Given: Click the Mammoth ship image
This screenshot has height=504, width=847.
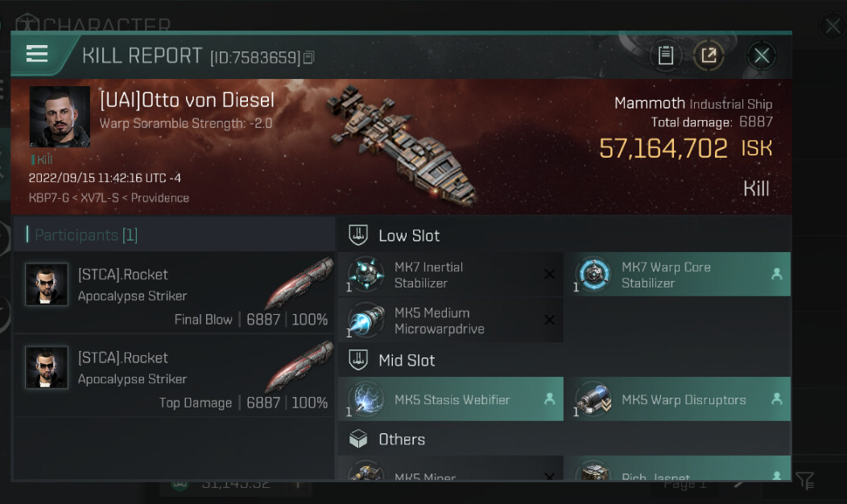Looking at the screenshot, I should coord(403,146).
